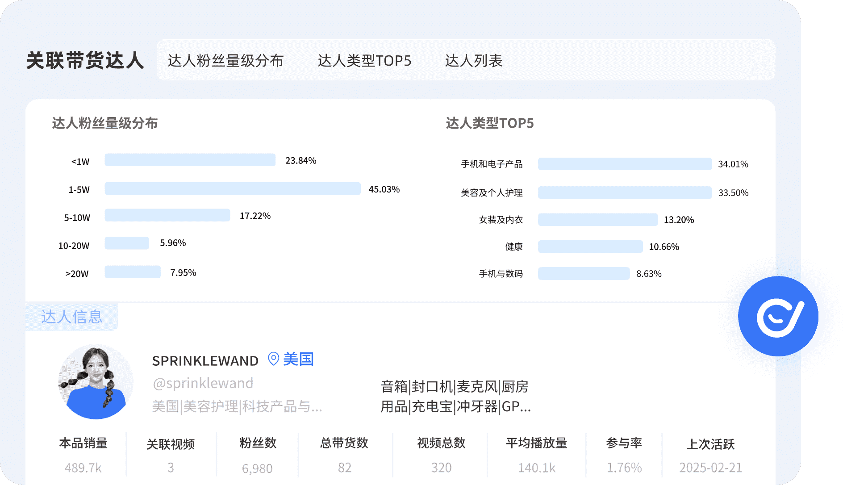Switch to the 达人类型TOP5 tab
The width and height of the screenshot is (868, 485).
364,61
